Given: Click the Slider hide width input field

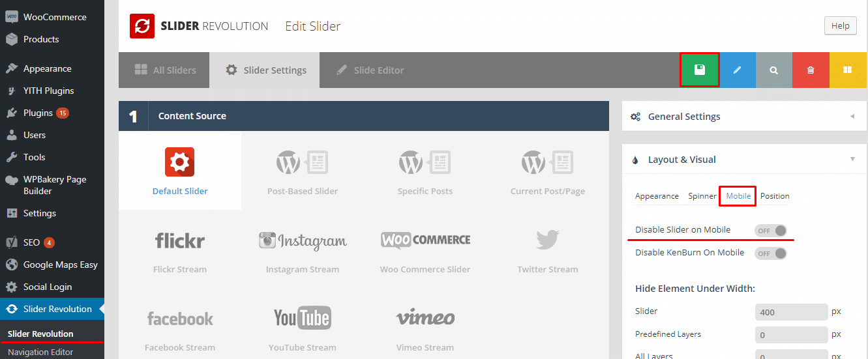Looking at the screenshot, I should coord(791,312).
